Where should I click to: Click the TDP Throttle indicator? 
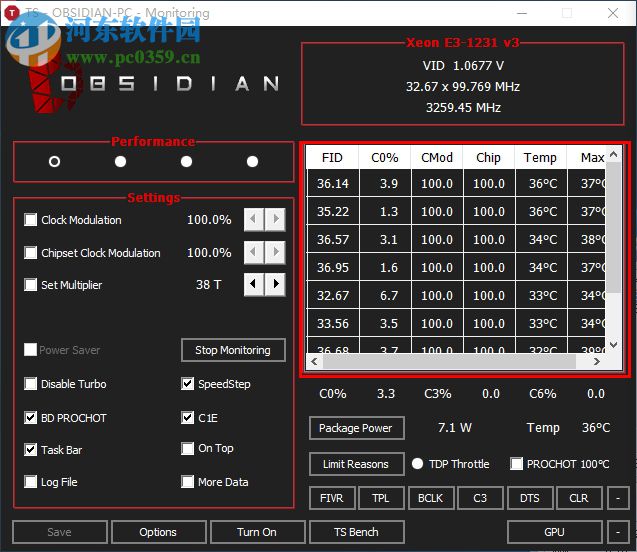point(417,463)
